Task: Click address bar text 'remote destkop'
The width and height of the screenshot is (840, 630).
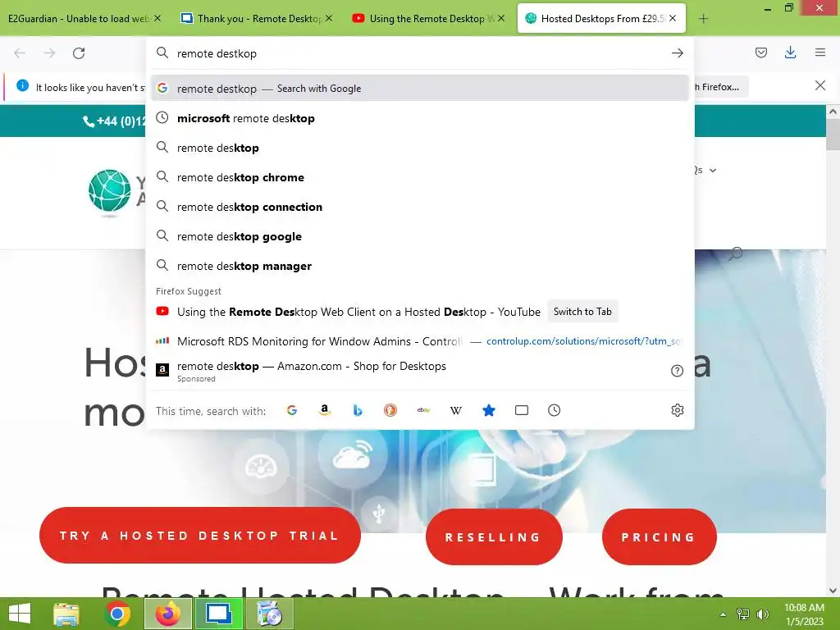Action: click(217, 53)
